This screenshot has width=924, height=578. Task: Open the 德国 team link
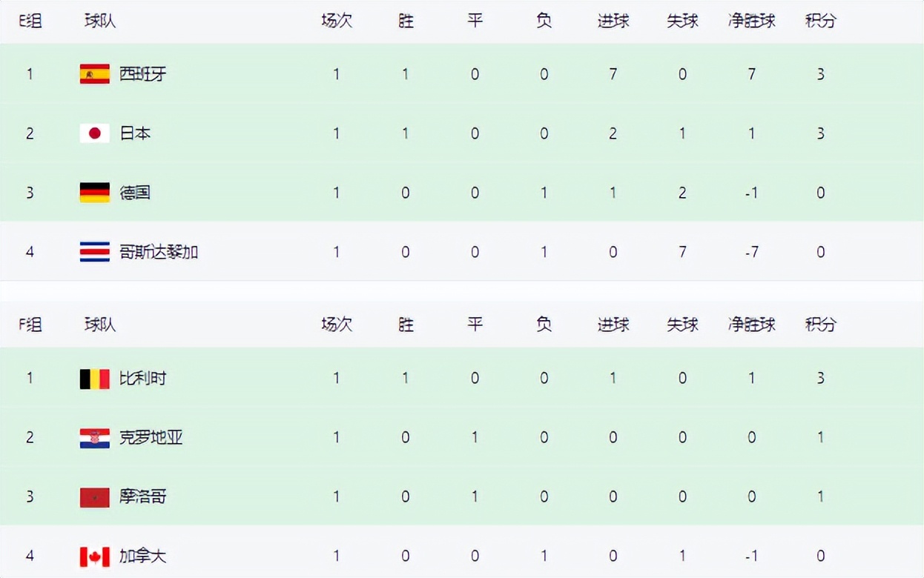[135, 193]
